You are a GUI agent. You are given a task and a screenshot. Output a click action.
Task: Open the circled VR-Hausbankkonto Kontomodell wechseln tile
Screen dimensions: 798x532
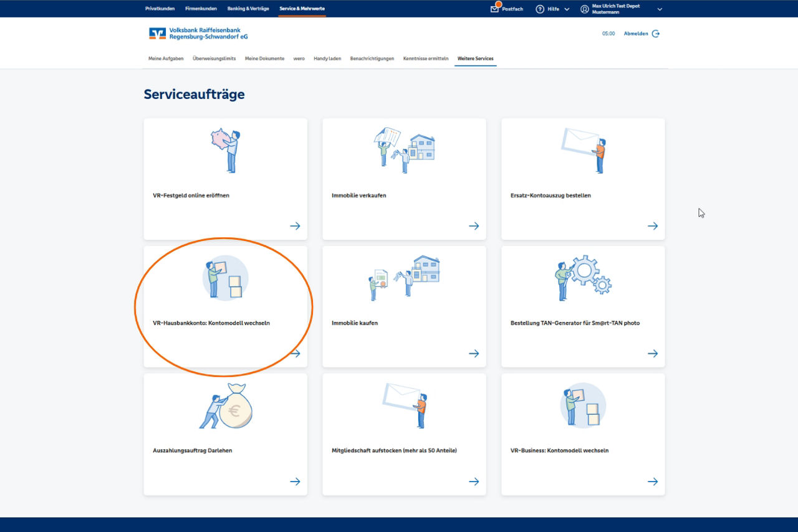(225, 305)
